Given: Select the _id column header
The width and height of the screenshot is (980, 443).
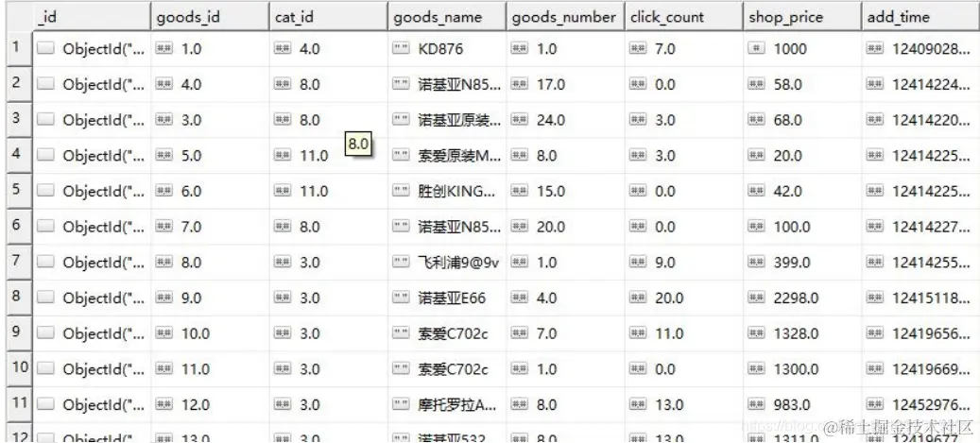Looking at the screenshot, I should pyautogui.click(x=92, y=17).
